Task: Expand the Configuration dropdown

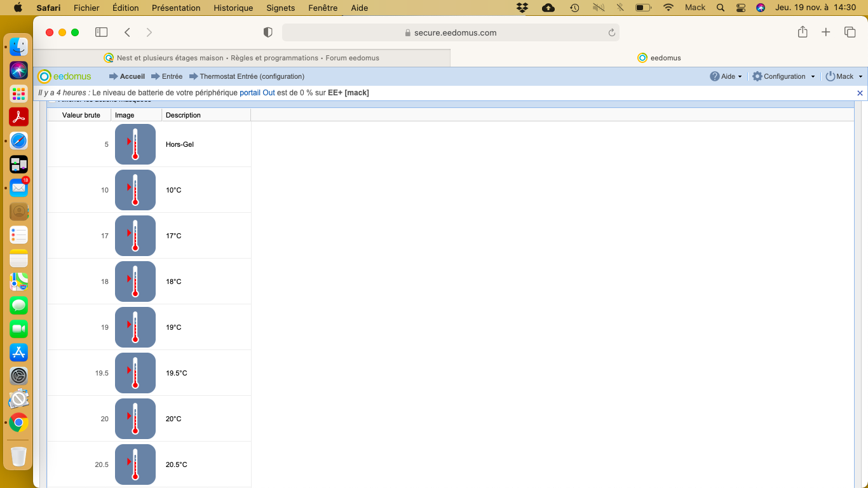Action: point(783,76)
